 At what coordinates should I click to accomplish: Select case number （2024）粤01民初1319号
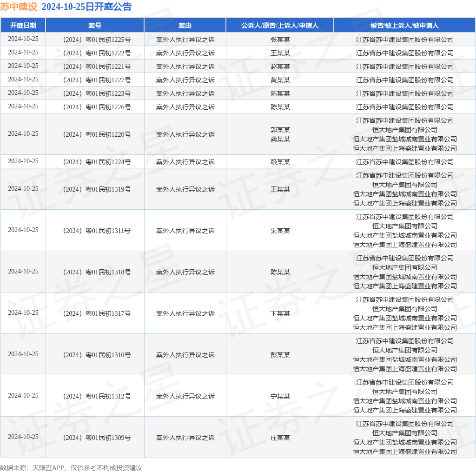tap(97, 189)
